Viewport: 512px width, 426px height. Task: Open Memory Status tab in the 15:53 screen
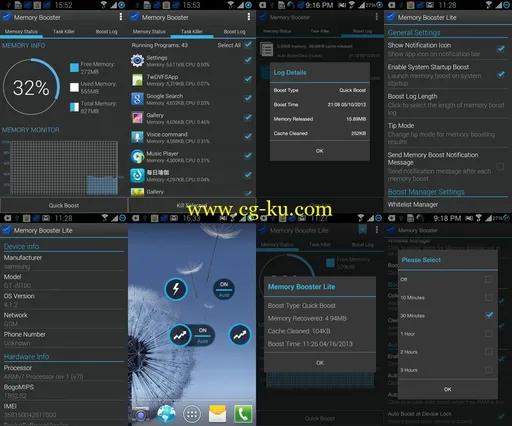tap(149, 32)
